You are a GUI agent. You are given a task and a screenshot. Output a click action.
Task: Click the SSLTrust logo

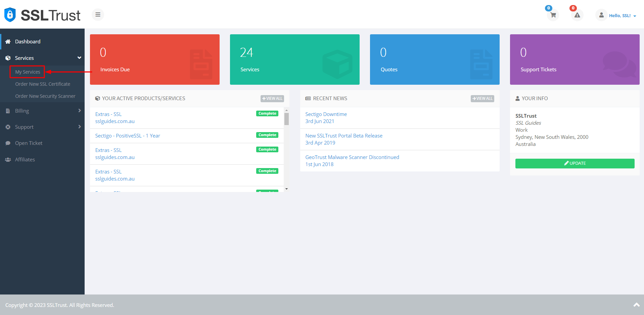tap(42, 14)
